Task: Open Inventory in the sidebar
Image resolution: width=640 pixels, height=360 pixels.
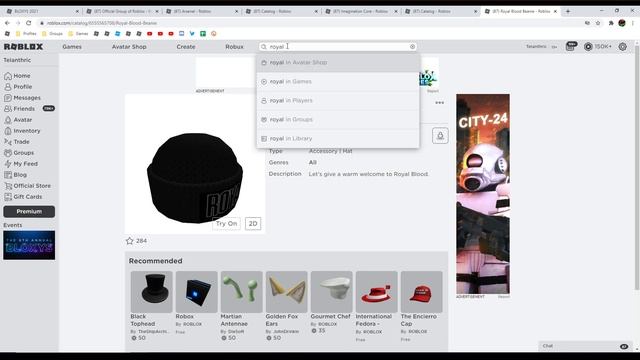Action: coord(22,131)
